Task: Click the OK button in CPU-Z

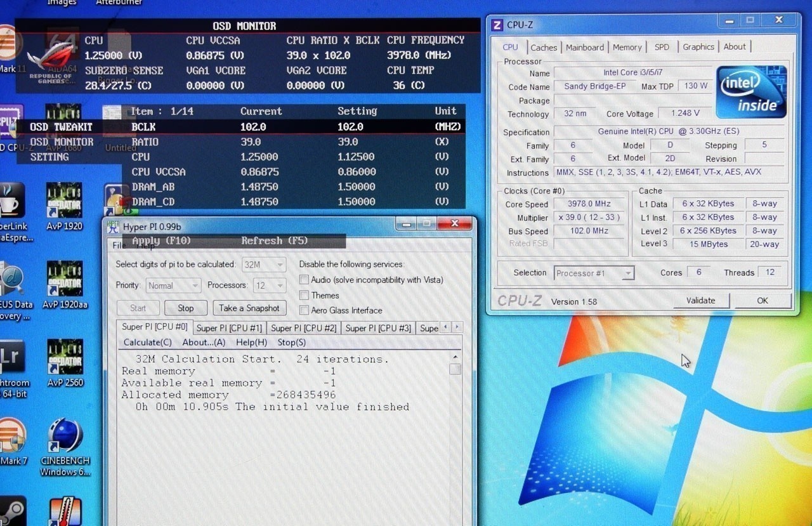Action: 763,301
